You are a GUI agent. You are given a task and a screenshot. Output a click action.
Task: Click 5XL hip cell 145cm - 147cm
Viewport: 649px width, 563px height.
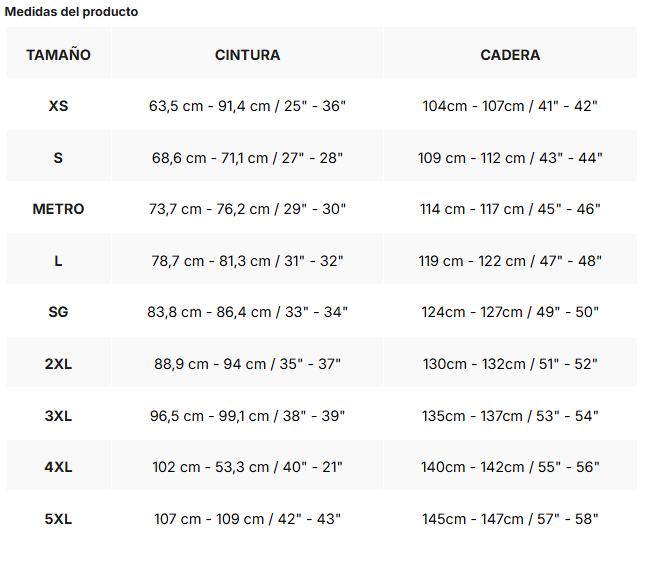coord(510,519)
